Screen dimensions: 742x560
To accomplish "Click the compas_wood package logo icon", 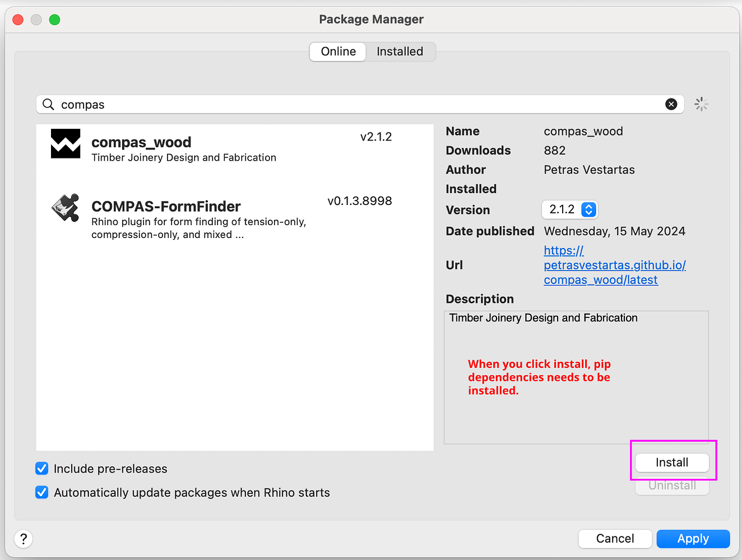I will tap(66, 144).
